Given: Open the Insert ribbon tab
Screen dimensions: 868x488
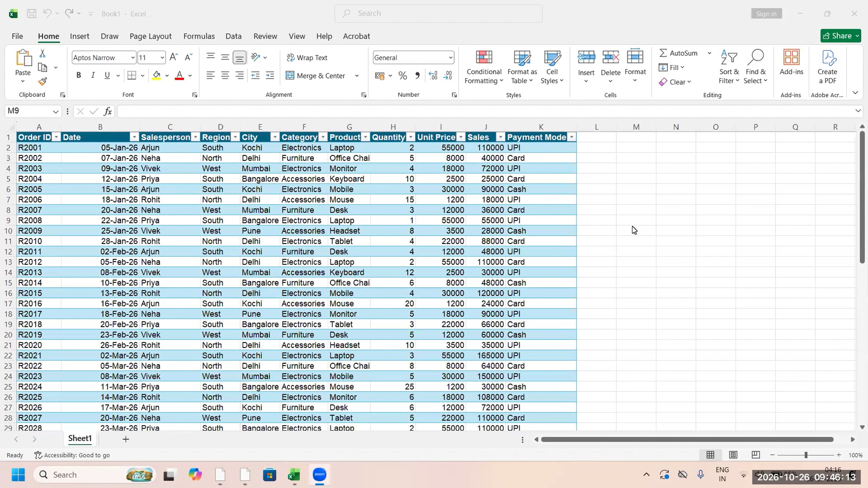Looking at the screenshot, I should click(x=80, y=36).
